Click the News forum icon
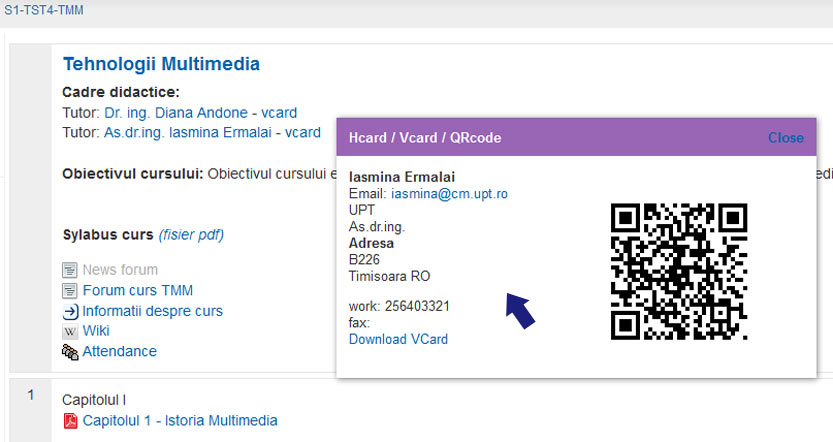This screenshot has height=442, width=833. [x=70, y=270]
